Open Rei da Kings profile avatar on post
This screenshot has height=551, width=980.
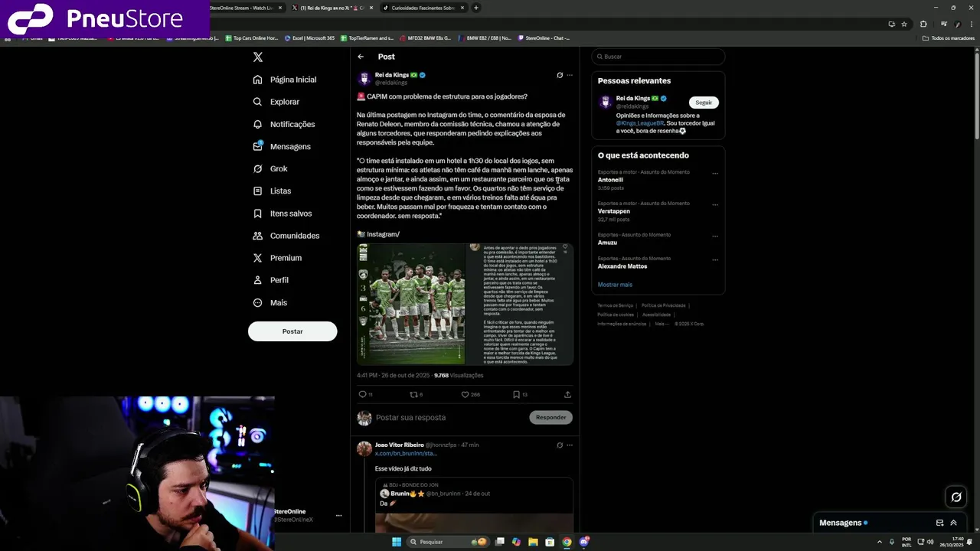pos(364,79)
